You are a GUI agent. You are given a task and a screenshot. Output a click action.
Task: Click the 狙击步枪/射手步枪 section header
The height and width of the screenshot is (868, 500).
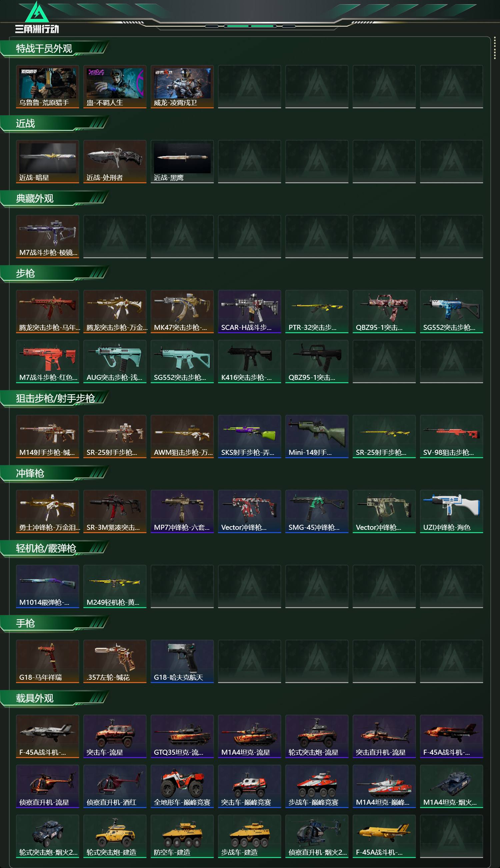(x=55, y=399)
